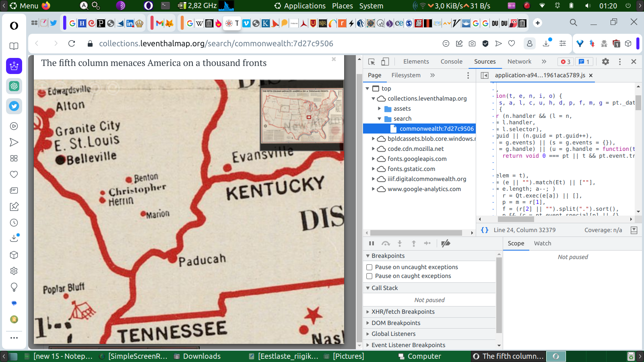Switch to the Network tab

[x=519, y=62]
